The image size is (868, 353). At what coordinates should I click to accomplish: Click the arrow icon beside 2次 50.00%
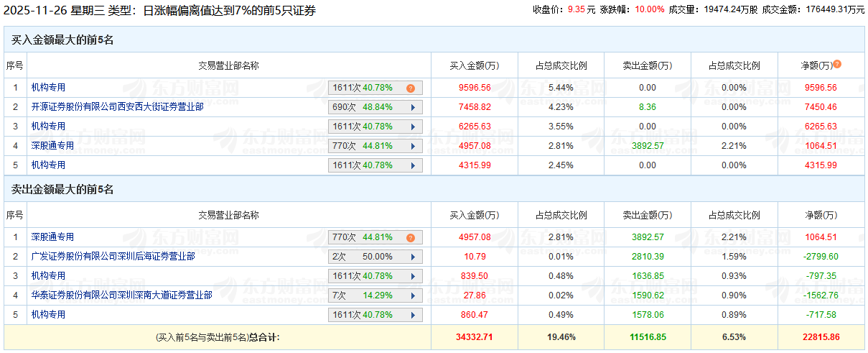pos(413,257)
